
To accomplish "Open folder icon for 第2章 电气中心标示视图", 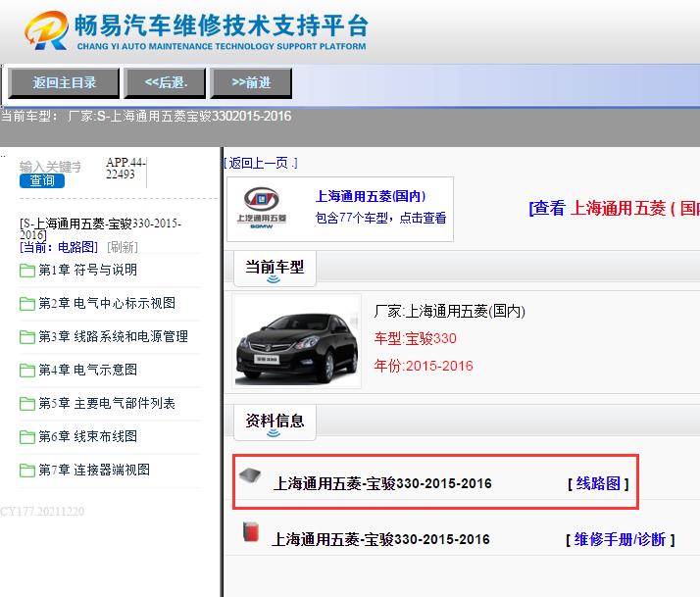I will pyautogui.click(x=27, y=304).
